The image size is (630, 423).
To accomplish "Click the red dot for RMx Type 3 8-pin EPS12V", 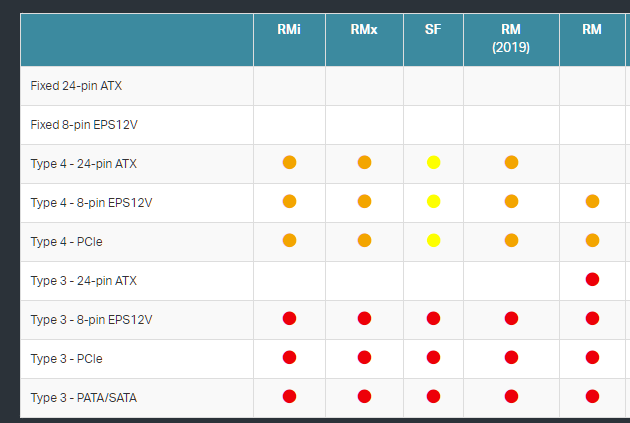I will (x=364, y=319).
